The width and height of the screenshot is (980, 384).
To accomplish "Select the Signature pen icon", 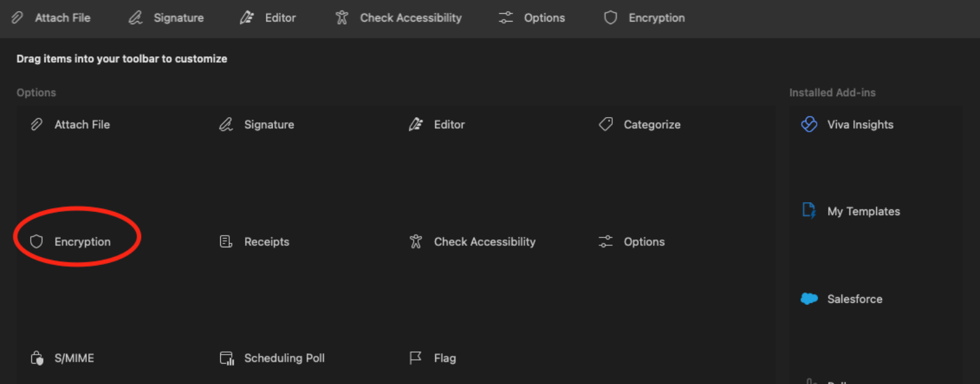I will click(x=225, y=124).
